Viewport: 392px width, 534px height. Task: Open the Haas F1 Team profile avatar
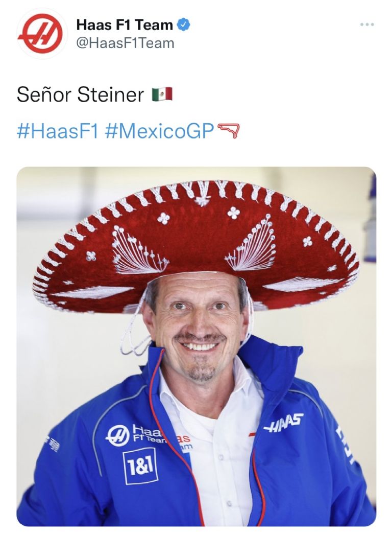40,33
